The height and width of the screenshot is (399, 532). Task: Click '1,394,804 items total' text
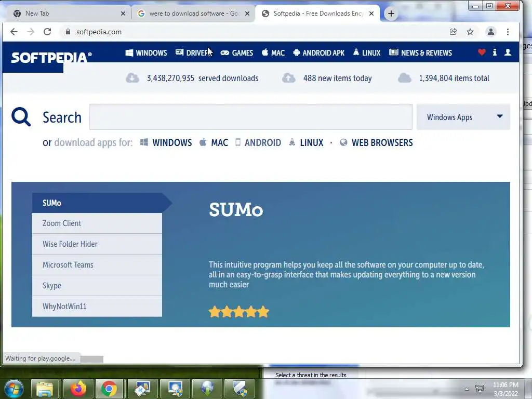pos(454,78)
